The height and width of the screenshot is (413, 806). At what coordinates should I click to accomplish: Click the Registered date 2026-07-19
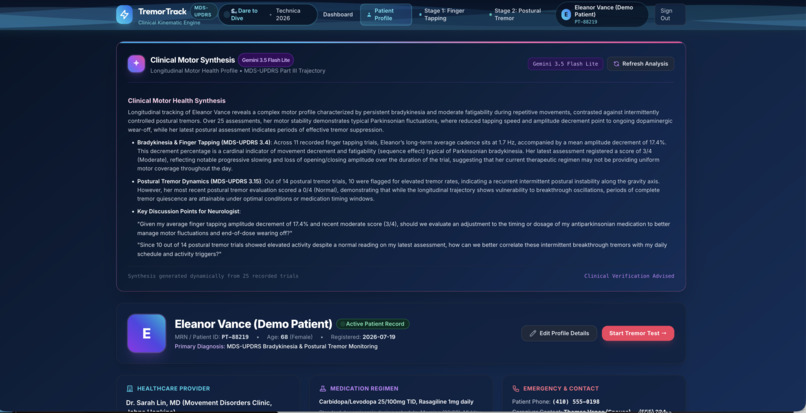pyautogui.click(x=379, y=337)
